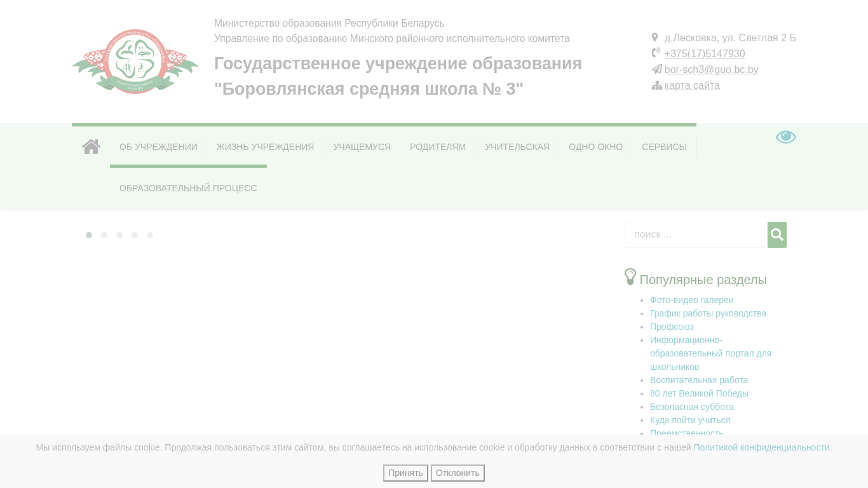Expand the РОДИТЕЛЯМ menu
This screenshot has width=868, height=488.
click(x=437, y=147)
